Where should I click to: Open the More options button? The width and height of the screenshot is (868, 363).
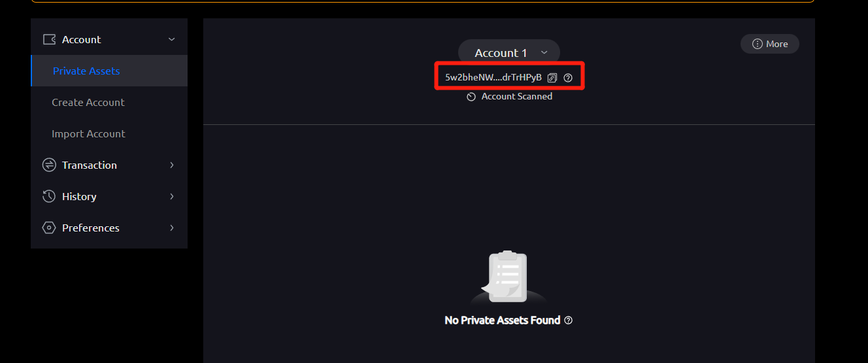(770, 44)
